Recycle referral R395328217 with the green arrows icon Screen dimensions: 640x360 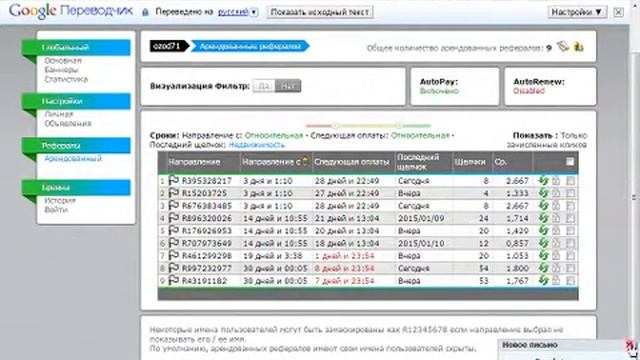pos(543,180)
